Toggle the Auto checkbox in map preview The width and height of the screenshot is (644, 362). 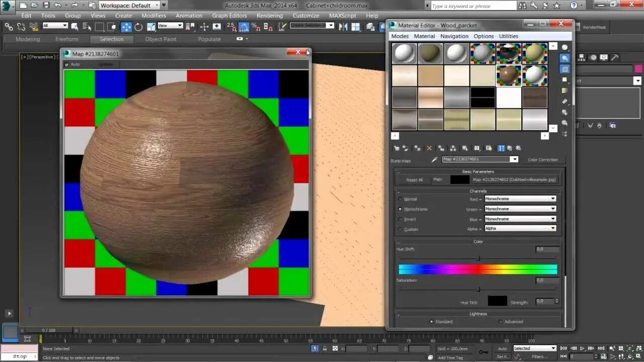coord(67,64)
